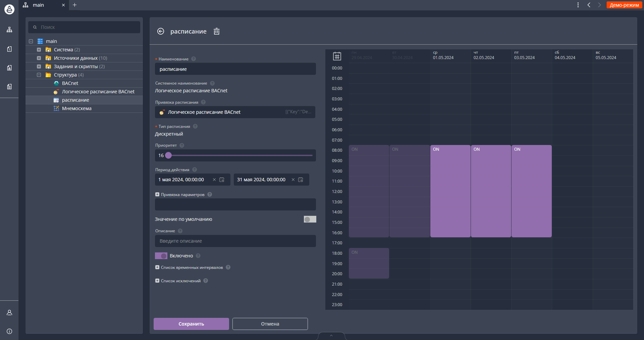The height and width of the screenshot is (340, 644).
Task: Focus the 'Поиск' search field
Action: click(x=84, y=27)
